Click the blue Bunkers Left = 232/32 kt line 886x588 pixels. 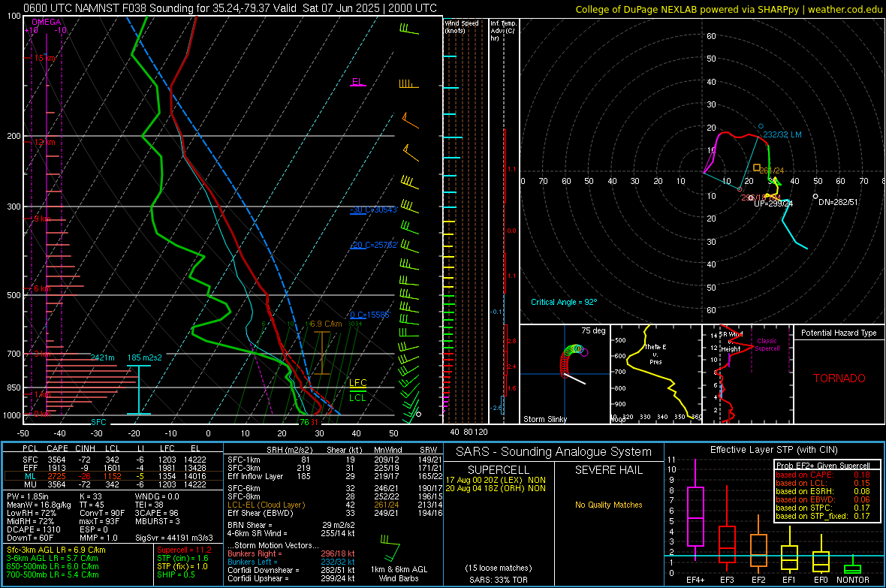click(x=291, y=562)
